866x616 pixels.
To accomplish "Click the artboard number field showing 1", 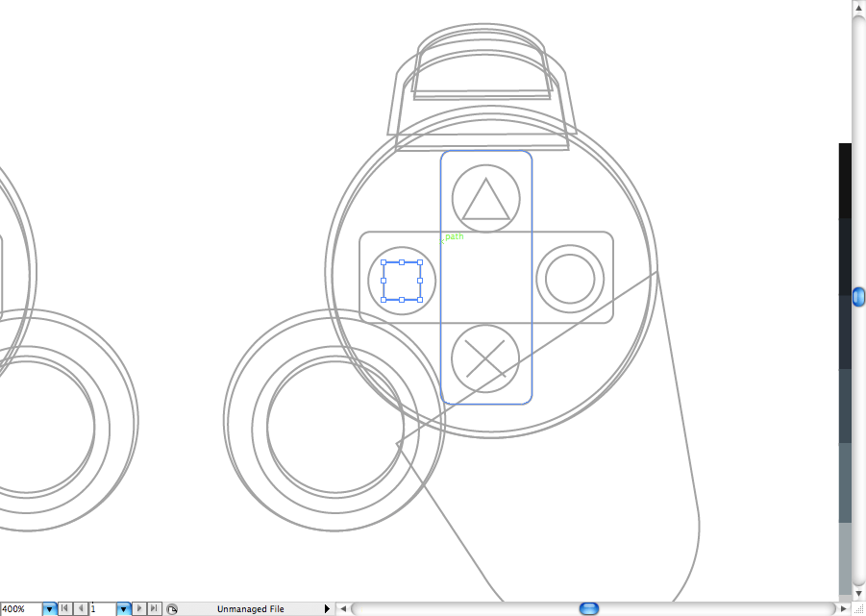I will (x=103, y=609).
